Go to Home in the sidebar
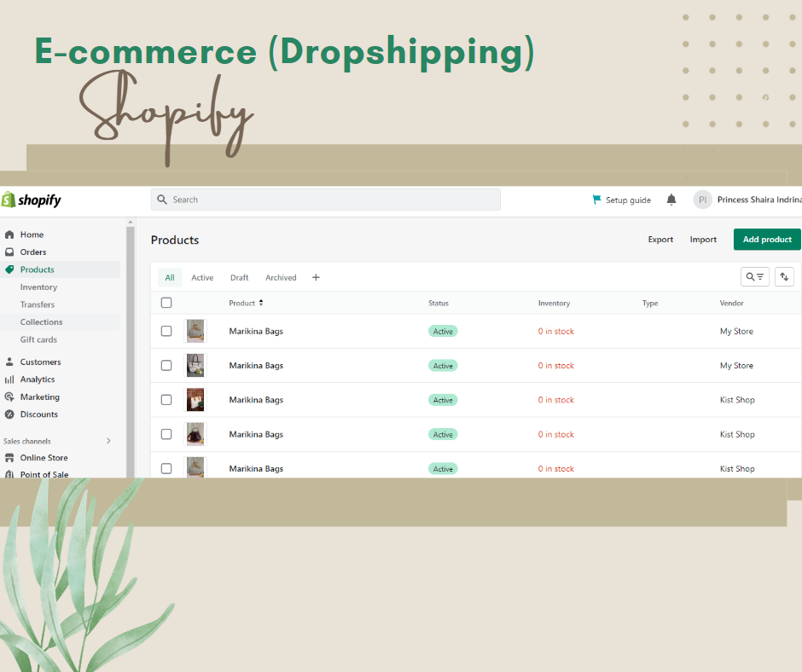 32,235
